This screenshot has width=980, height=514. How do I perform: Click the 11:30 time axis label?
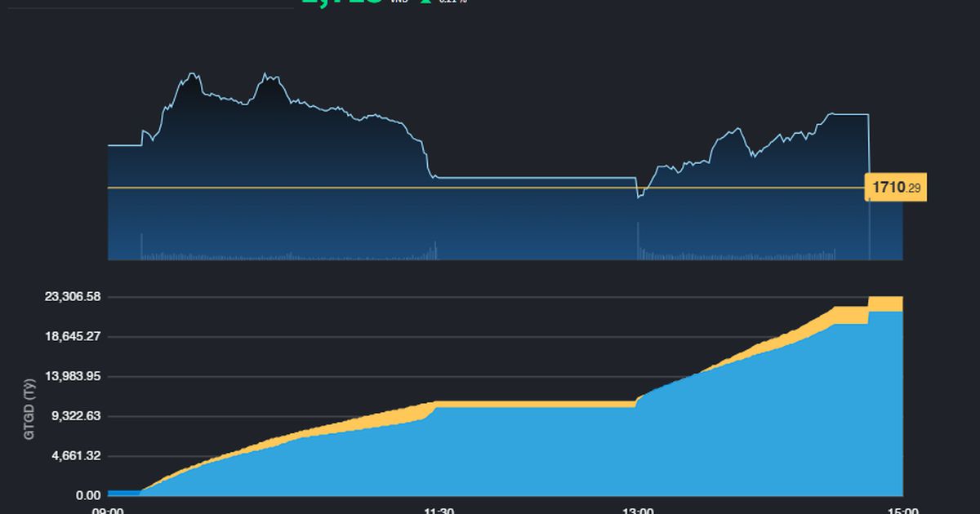(x=439, y=509)
